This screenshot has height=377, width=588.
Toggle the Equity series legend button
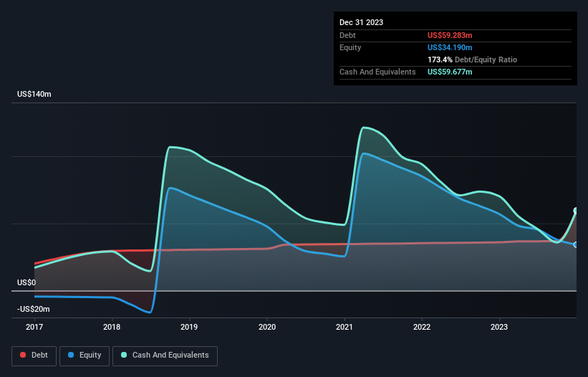point(85,355)
